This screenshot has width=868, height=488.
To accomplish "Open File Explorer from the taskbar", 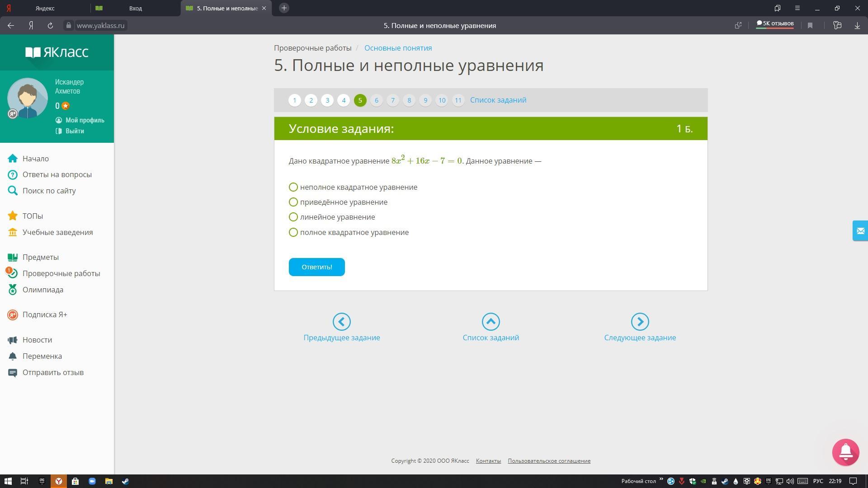I will [108, 481].
